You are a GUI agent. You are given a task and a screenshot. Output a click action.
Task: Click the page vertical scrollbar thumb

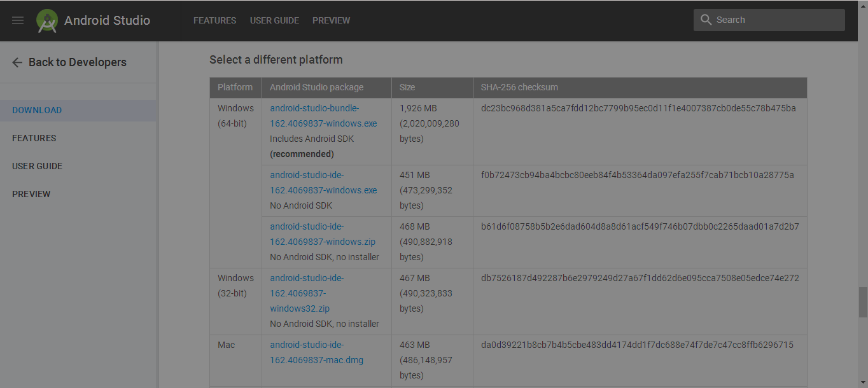(863, 301)
